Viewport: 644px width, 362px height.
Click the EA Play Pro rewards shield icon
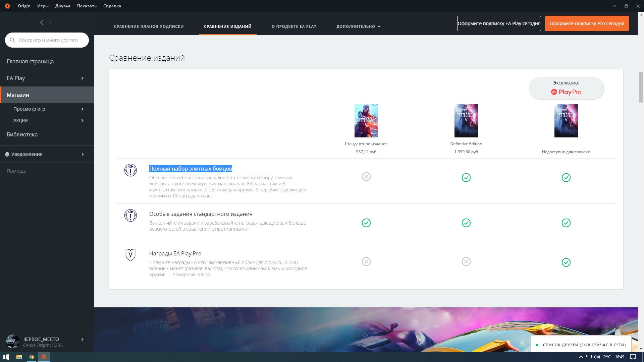(130, 255)
